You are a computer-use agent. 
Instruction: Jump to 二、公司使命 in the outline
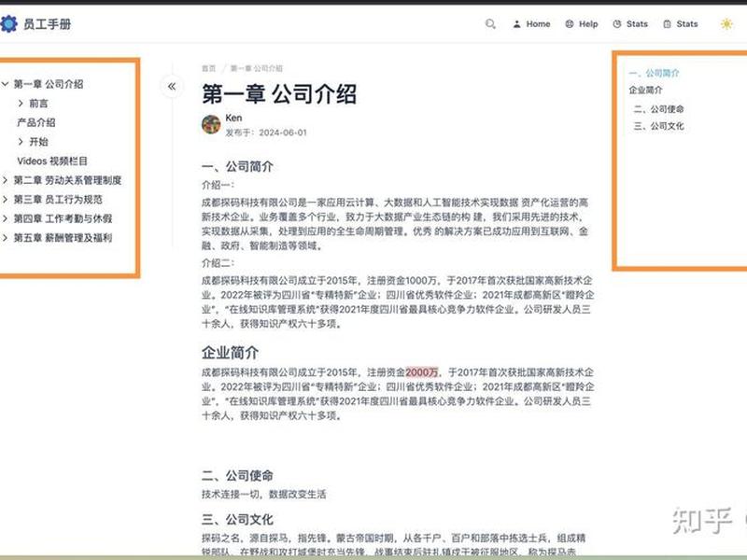659,109
